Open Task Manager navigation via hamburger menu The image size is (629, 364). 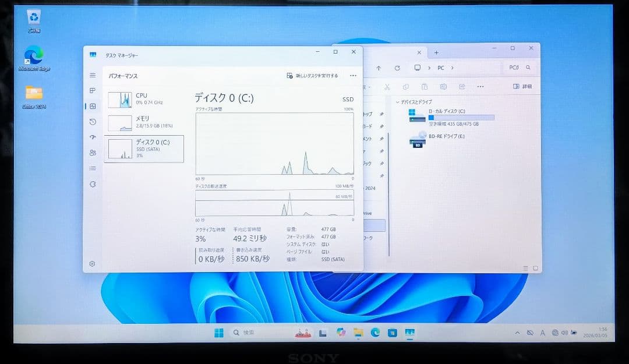(92, 75)
